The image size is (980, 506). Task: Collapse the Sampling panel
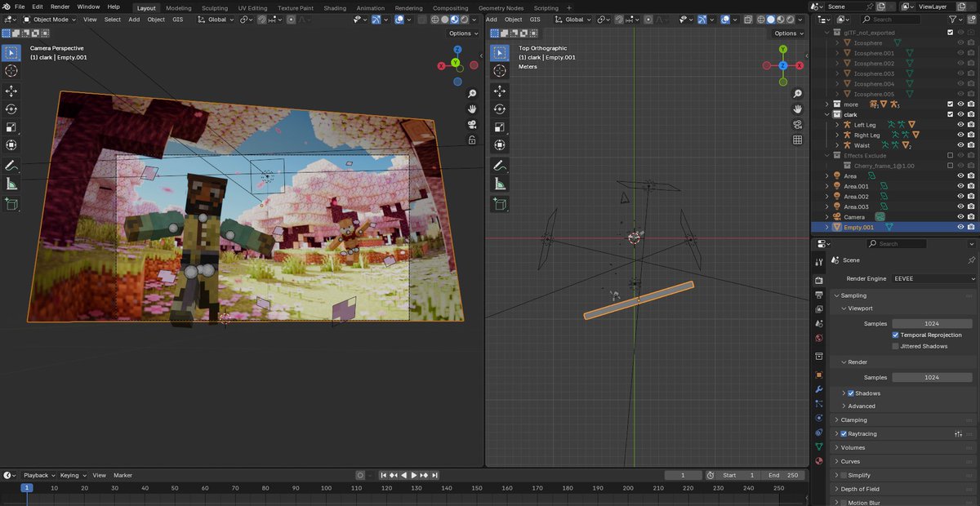click(853, 295)
